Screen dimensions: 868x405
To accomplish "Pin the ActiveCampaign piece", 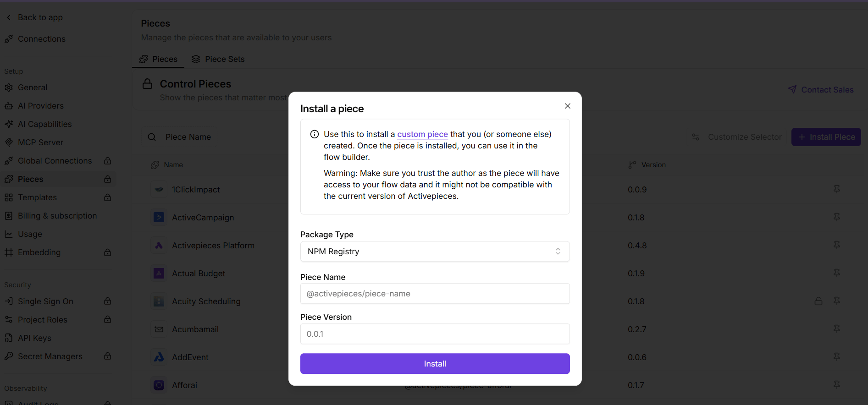I will (x=836, y=217).
